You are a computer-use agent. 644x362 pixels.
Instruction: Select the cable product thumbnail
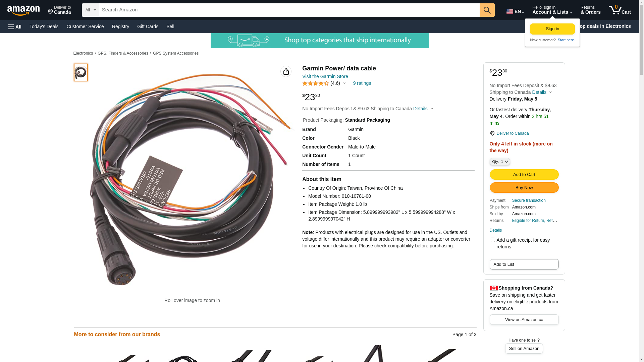point(81,72)
